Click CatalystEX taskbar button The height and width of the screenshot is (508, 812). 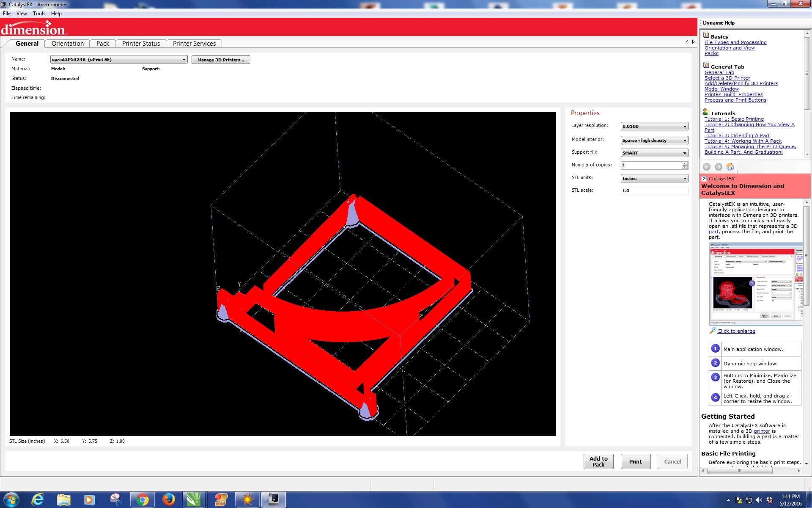274,500
